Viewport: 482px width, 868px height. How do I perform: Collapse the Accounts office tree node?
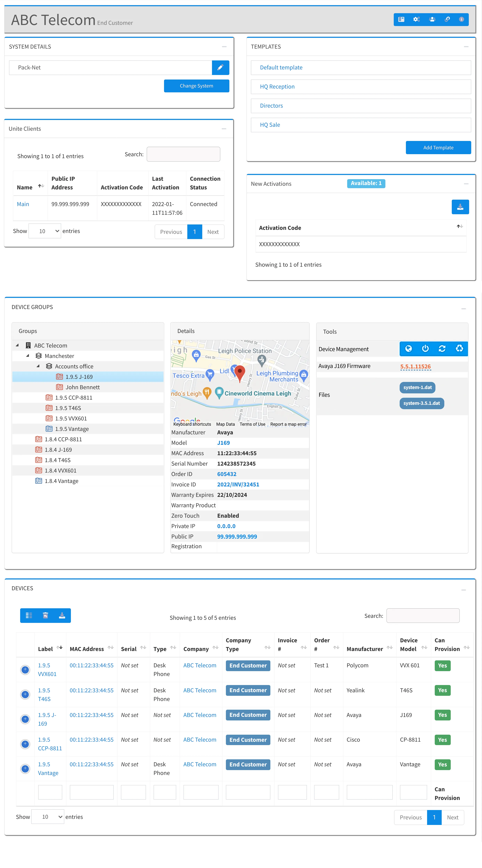click(38, 366)
